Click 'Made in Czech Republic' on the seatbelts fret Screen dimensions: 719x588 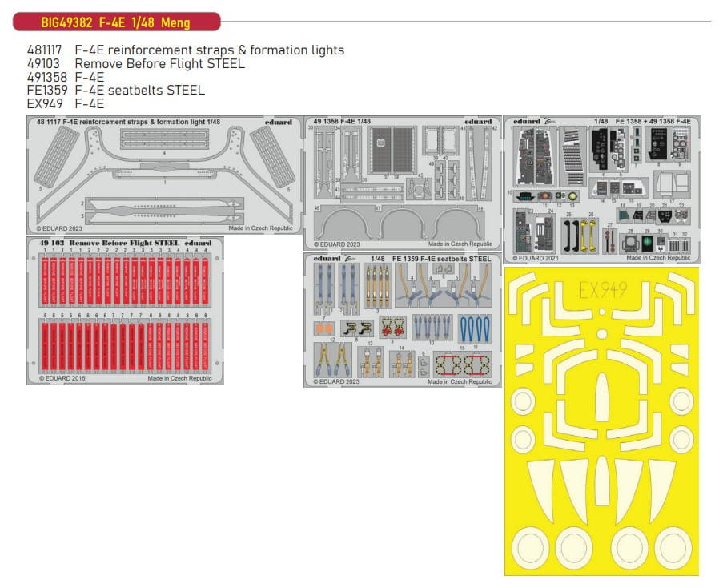coord(460,381)
